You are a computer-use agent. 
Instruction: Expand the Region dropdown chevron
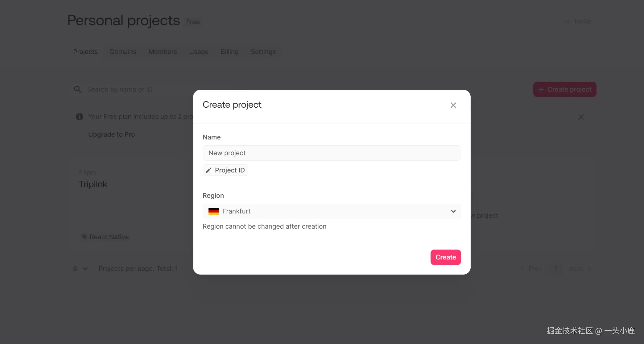pos(453,211)
